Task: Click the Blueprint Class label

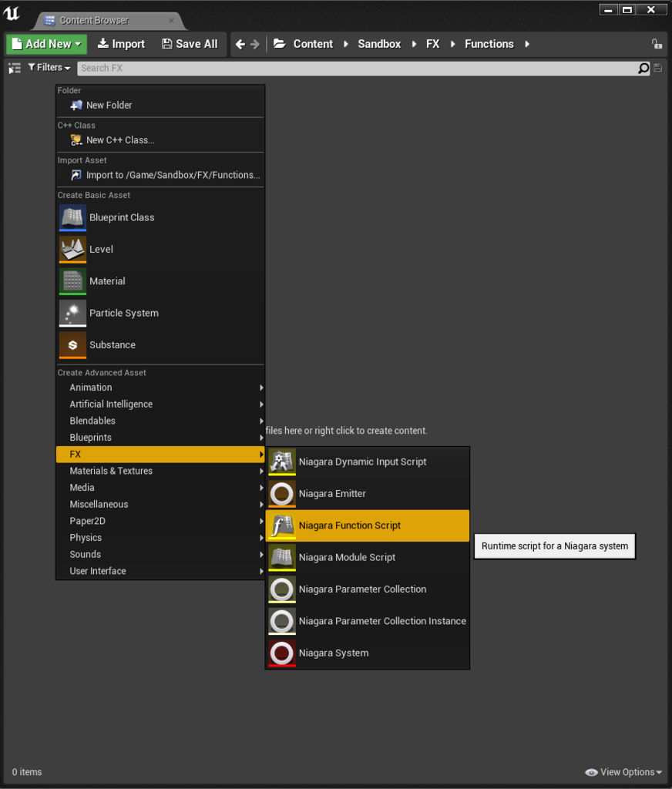Action: [x=122, y=217]
